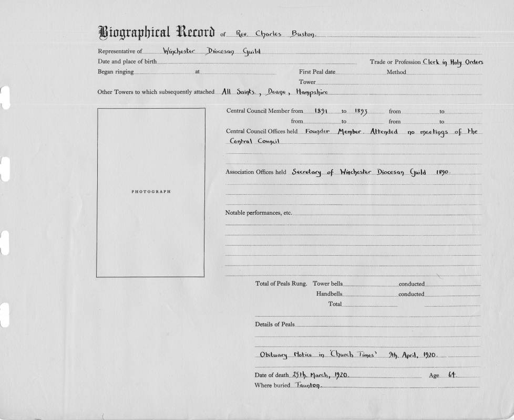Click the blank Method field

tap(444, 72)
